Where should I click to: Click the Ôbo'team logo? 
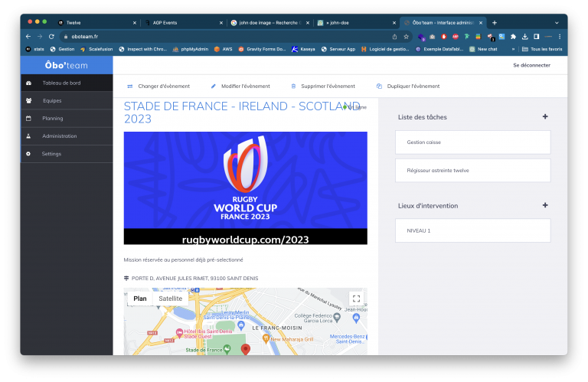[x=67, y=65]
